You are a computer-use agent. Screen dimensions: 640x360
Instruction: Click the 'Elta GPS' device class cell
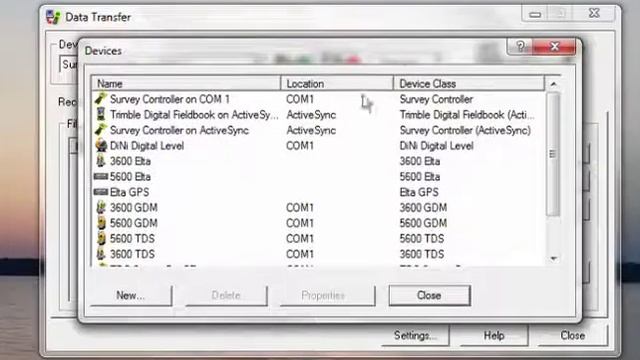(419, 192)
